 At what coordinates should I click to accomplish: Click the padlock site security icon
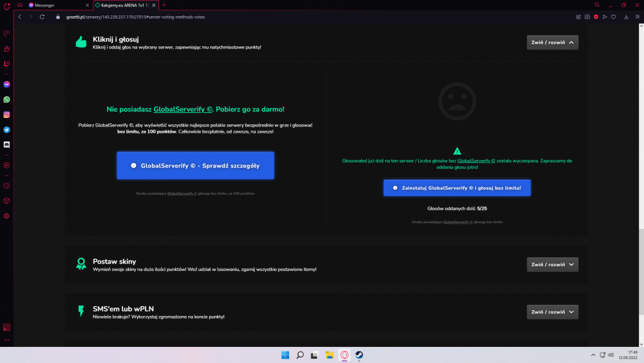click(x=58, y=17)
